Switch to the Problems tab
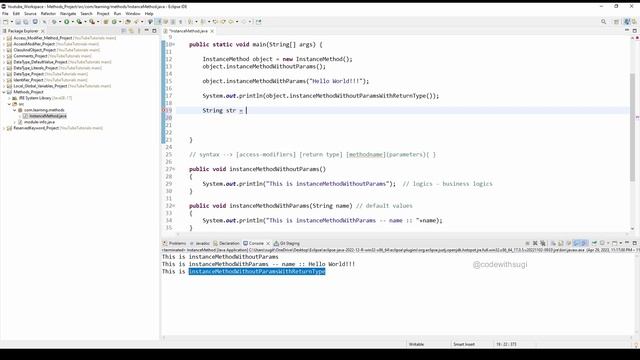This screenshot has height=360, width=640. pos(175,243)
